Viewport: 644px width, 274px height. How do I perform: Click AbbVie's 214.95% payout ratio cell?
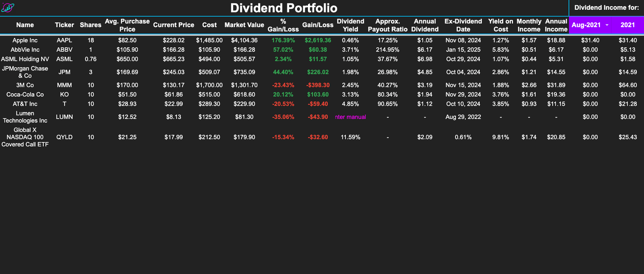[x=387, y=50]
